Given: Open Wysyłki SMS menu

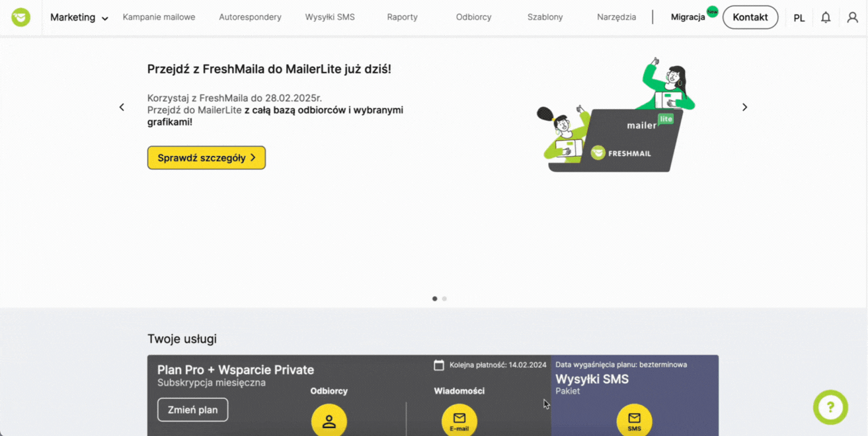Looking at the screenshot, I should [330, 17].
